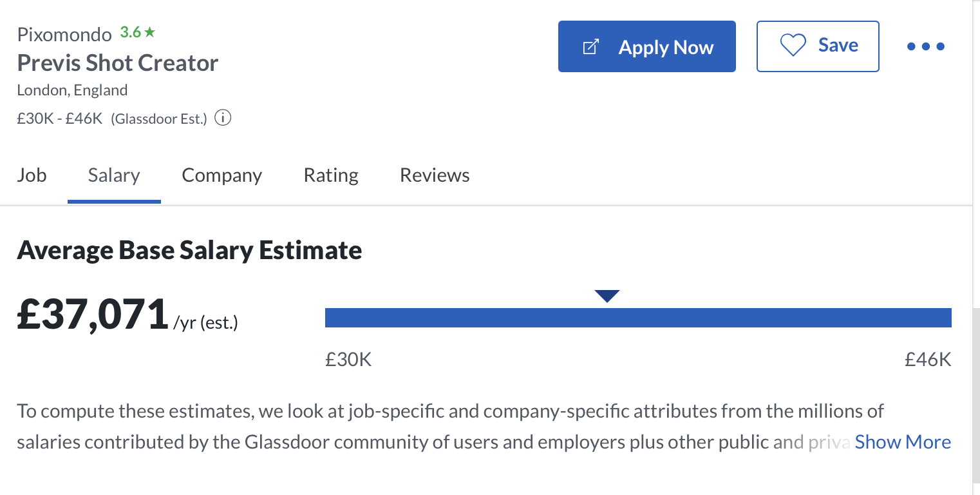Click the Pixomondo company name

[x=64, y=34]
